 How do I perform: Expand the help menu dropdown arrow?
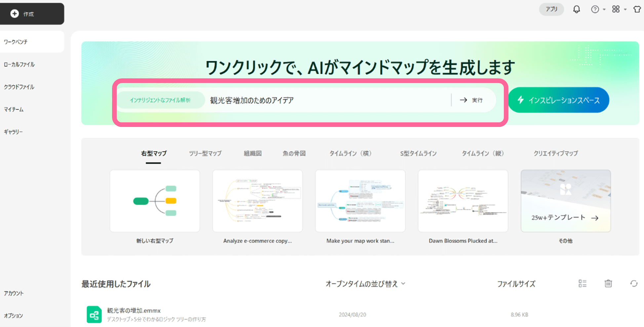(604, 10)
